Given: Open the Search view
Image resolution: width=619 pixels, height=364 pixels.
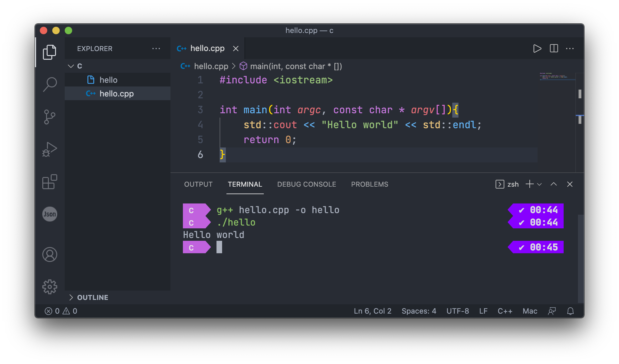Looking at the screenshot, I should point(50,84).
